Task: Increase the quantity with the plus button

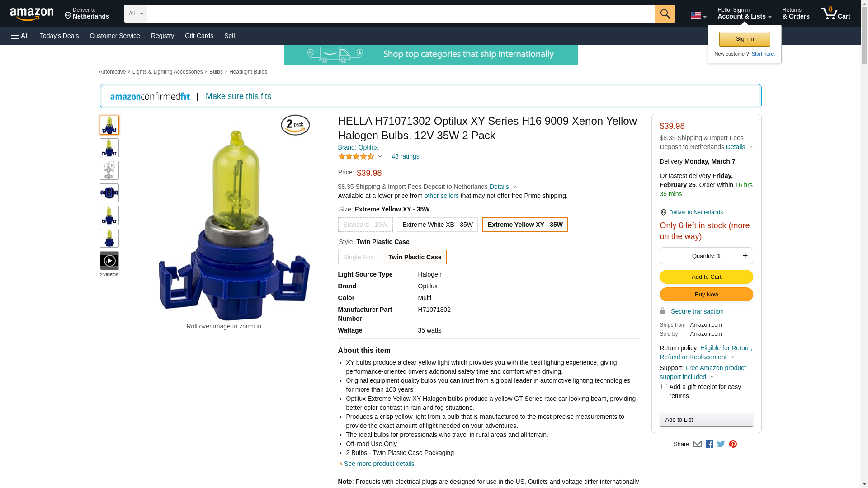Action: point(745,256)
